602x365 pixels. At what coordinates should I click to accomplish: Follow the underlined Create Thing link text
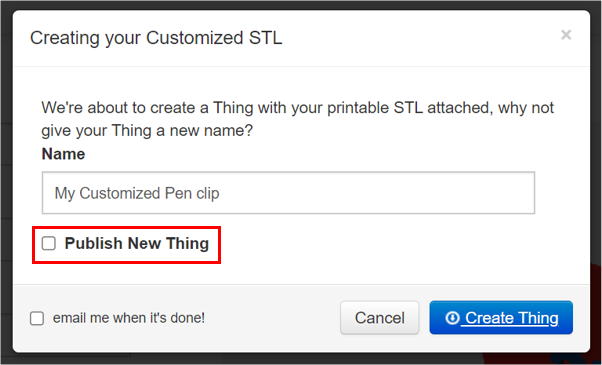[512, 318]
